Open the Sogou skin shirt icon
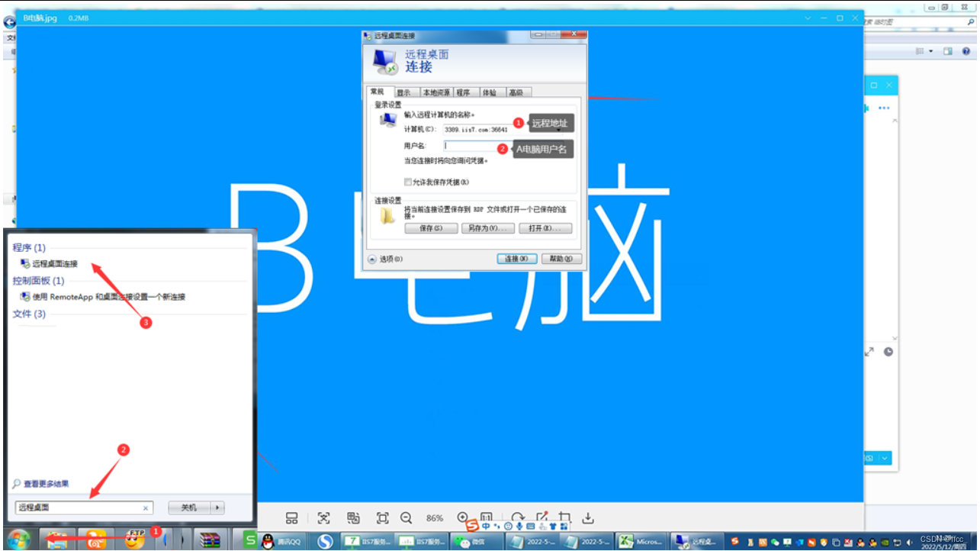The width and height of the screenshot is (980, 551). 552,527
